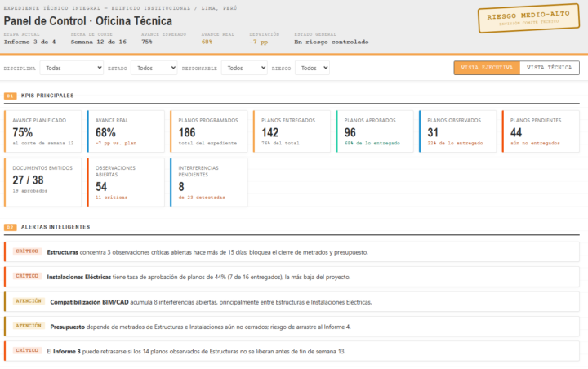The width and height of the screenshot is (588, 369).
Task: Open the Planos Observados 31 card
Action: pyautogui.click(x=457, y=131)
